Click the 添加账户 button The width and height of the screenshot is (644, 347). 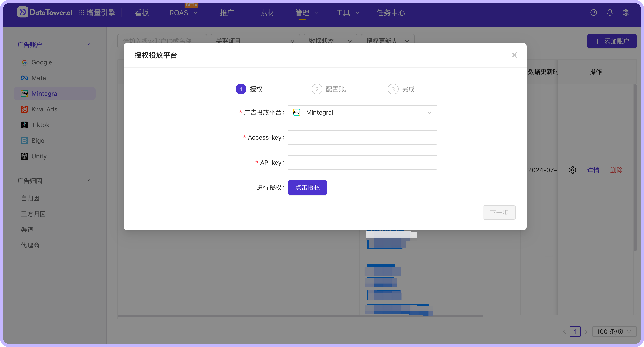click(612, 41)
